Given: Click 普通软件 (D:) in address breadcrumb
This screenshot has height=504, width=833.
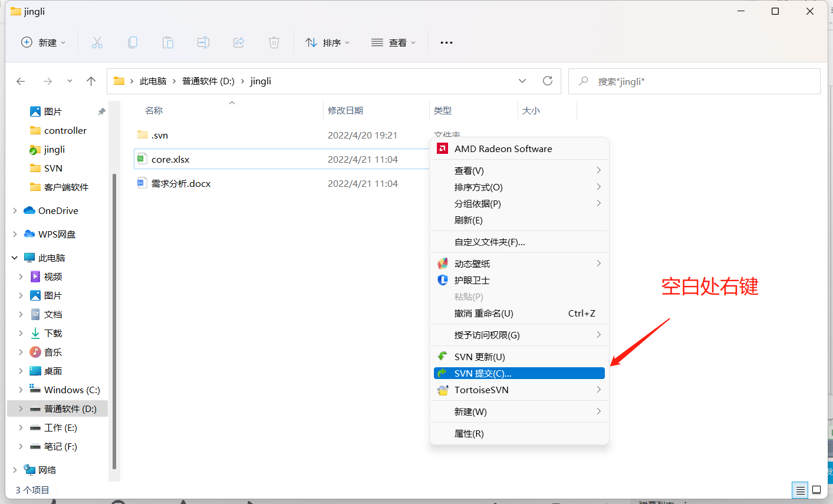Looking at the screenshot, I should pyautogui.click(x=208, y=81).
